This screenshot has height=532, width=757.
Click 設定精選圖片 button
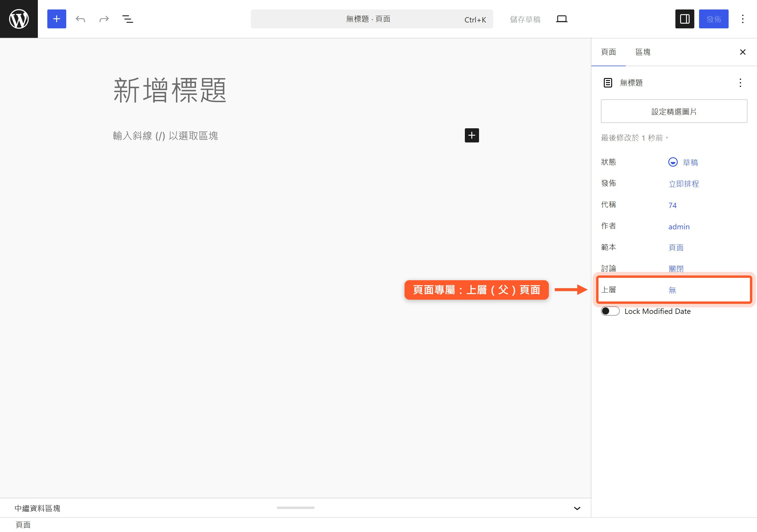(x=674, y=111)
